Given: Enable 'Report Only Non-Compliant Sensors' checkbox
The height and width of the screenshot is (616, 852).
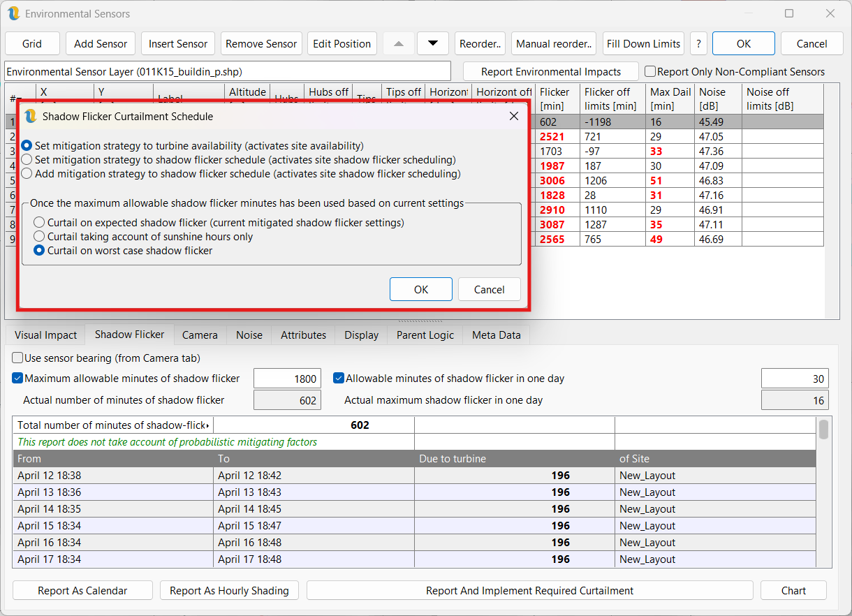Looking at the screenshot, I should click(650, 72).
